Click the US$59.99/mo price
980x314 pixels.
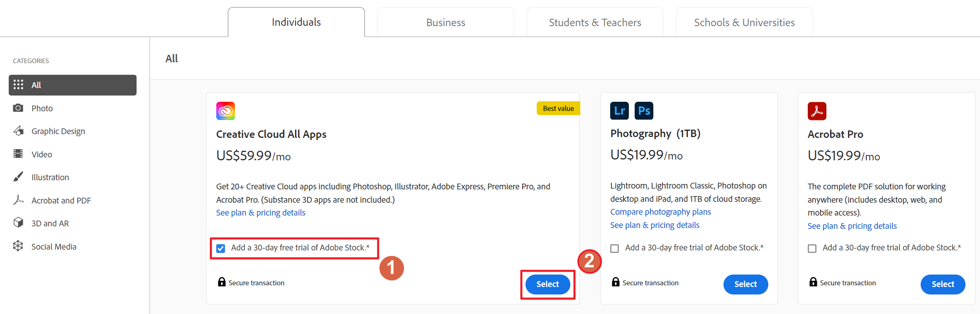click(254, 156)
